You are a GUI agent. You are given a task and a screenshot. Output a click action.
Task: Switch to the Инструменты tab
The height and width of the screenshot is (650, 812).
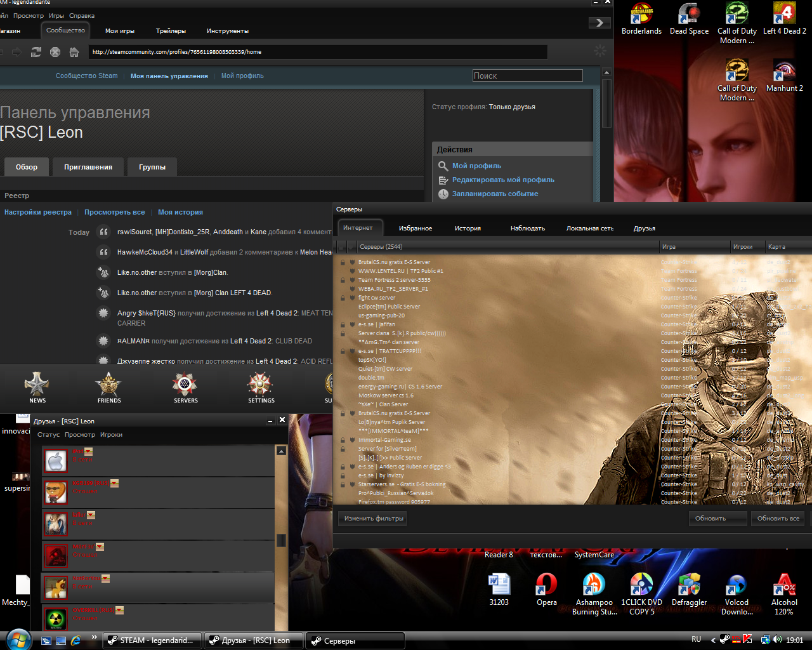pyautogui.click(x=228, y=30)
